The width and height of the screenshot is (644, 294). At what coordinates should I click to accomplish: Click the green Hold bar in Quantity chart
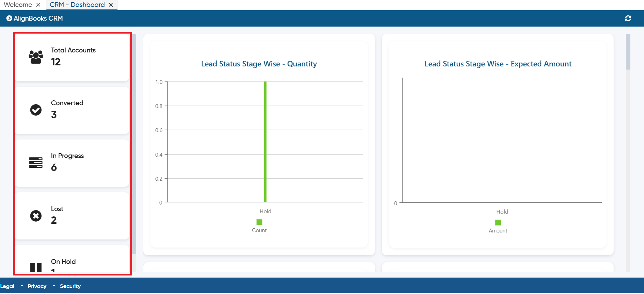point(265,142)
